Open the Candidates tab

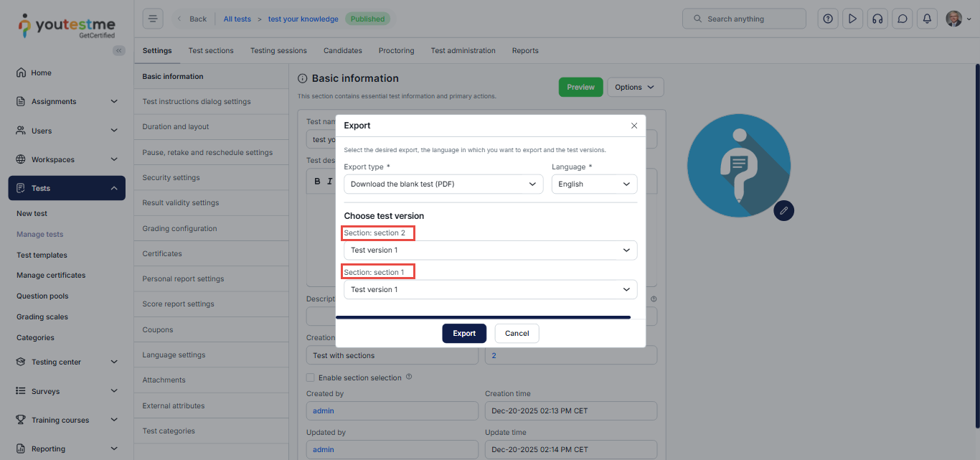[x=342, y=51]
